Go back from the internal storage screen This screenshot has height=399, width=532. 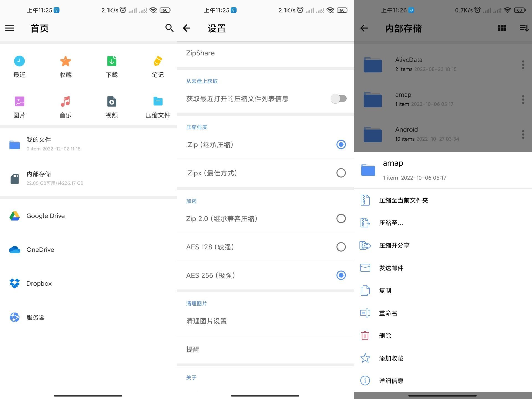pyautogui.click(x=364, y=28)
